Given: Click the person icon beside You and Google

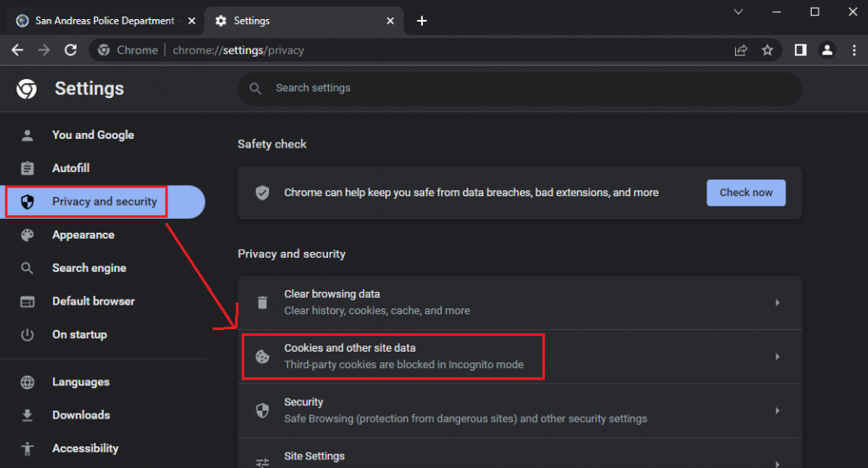Looking at the screenshot, I should pyautogui.click(x=27, y=135).
